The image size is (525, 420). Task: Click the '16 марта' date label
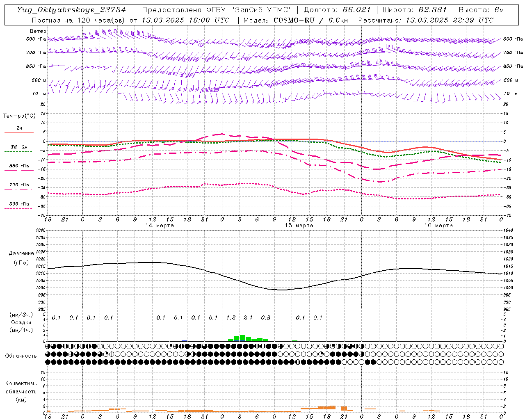438,226
